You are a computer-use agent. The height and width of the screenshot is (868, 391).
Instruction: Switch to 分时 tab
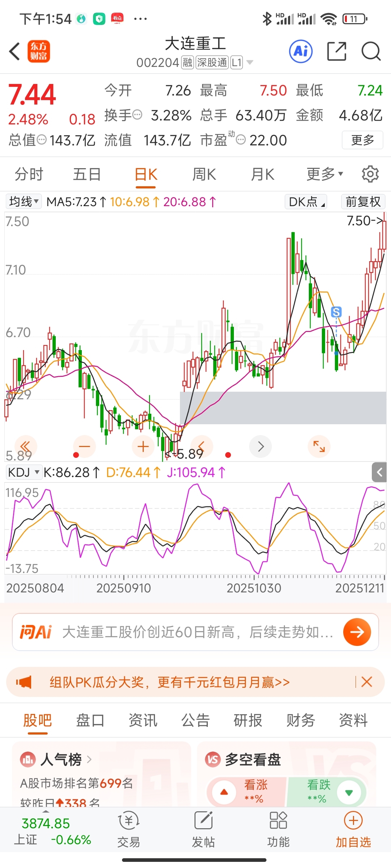point(29,174)
